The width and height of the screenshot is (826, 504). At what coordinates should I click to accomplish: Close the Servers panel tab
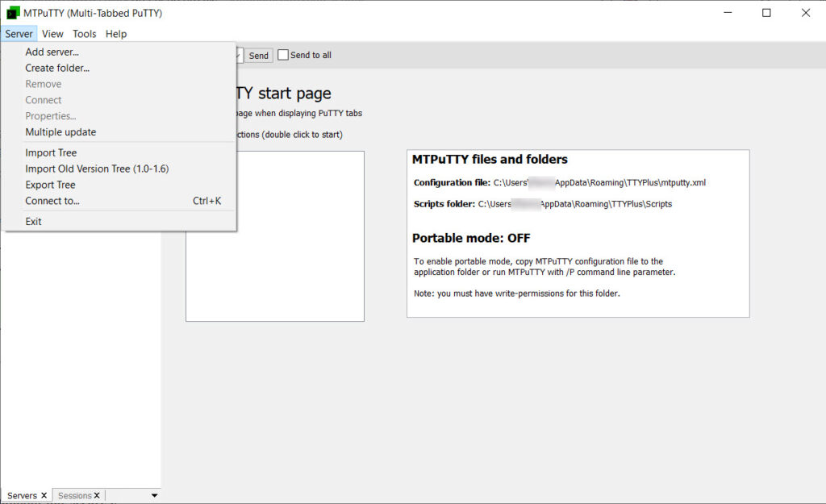[x=44, y=496]
